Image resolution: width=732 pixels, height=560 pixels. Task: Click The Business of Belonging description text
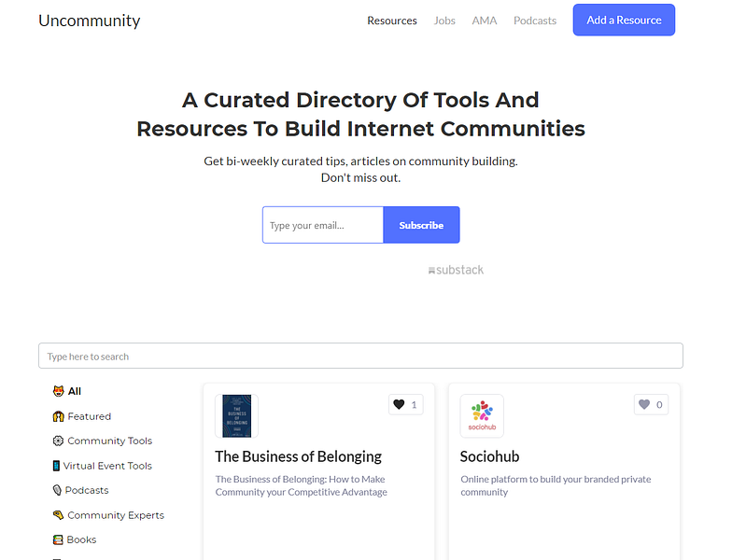(x=301, y=485)
